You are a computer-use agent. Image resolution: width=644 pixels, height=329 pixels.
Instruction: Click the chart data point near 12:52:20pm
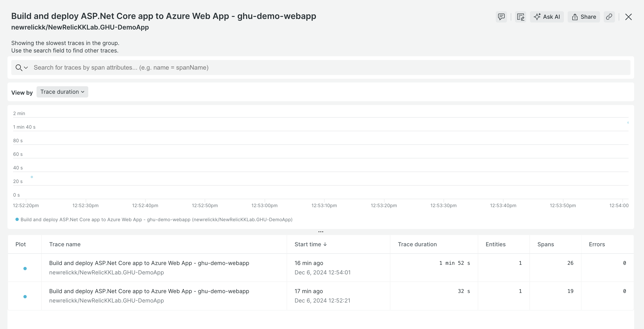click(32, 177)
